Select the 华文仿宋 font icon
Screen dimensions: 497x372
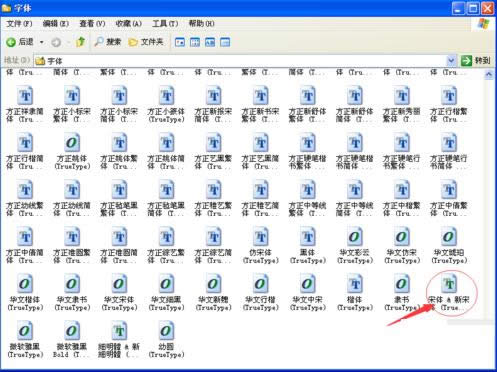tap(402, 237)
